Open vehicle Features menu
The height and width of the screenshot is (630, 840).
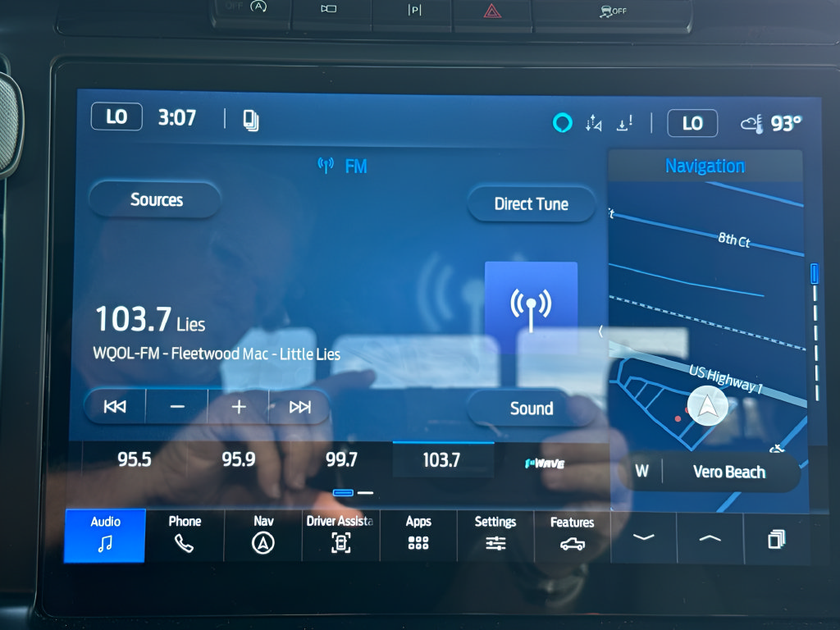pyautogui.click(x=572, y=536)
